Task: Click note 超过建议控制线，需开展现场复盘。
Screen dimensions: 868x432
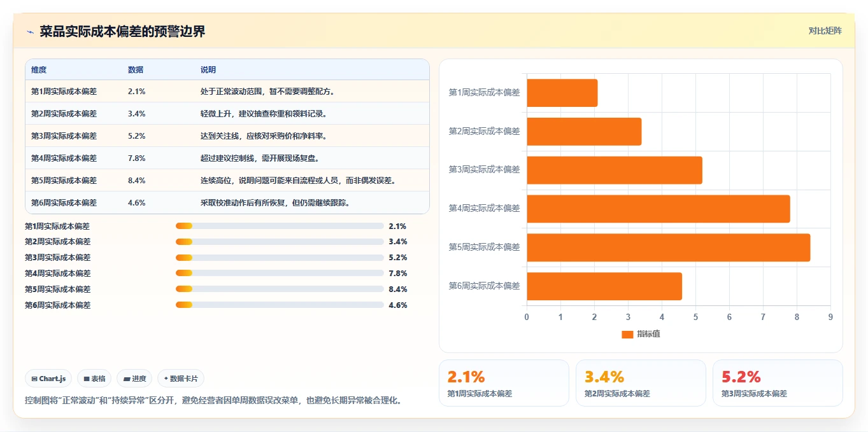Action: coord(260,158)
